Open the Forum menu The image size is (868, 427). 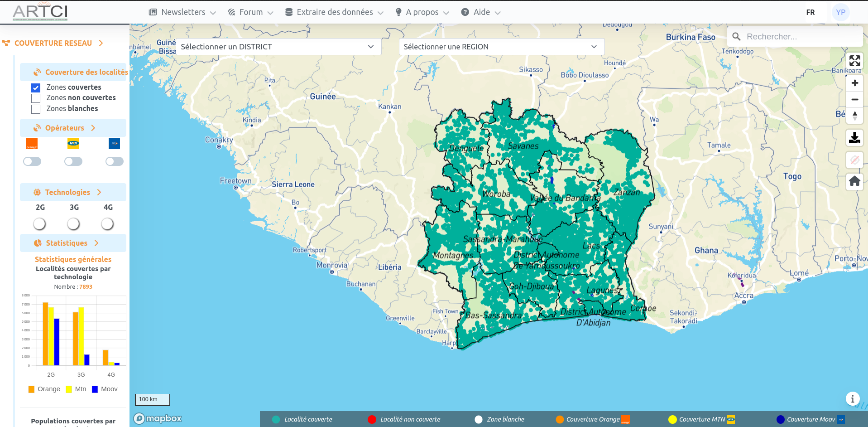pyautogui.click(x=250, y=12)
